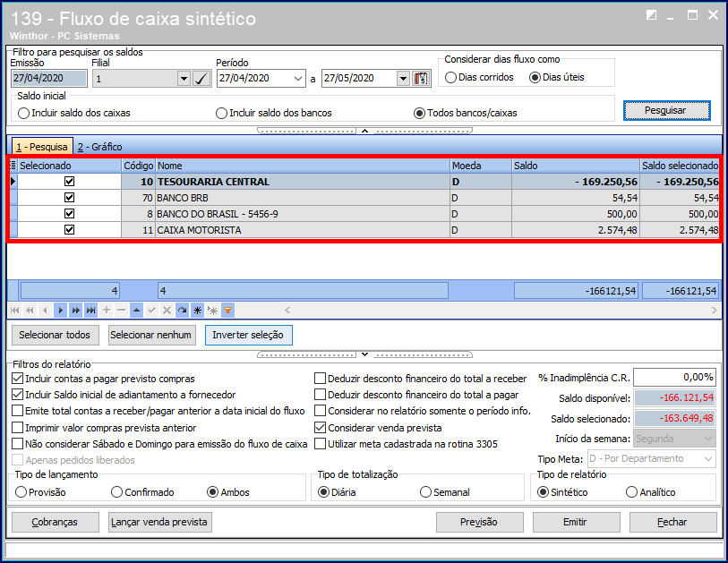The image size is (728, 563).
Task: Collapse the filter panel using the up-arrow splitter
Action: click(x=365, y=131)
